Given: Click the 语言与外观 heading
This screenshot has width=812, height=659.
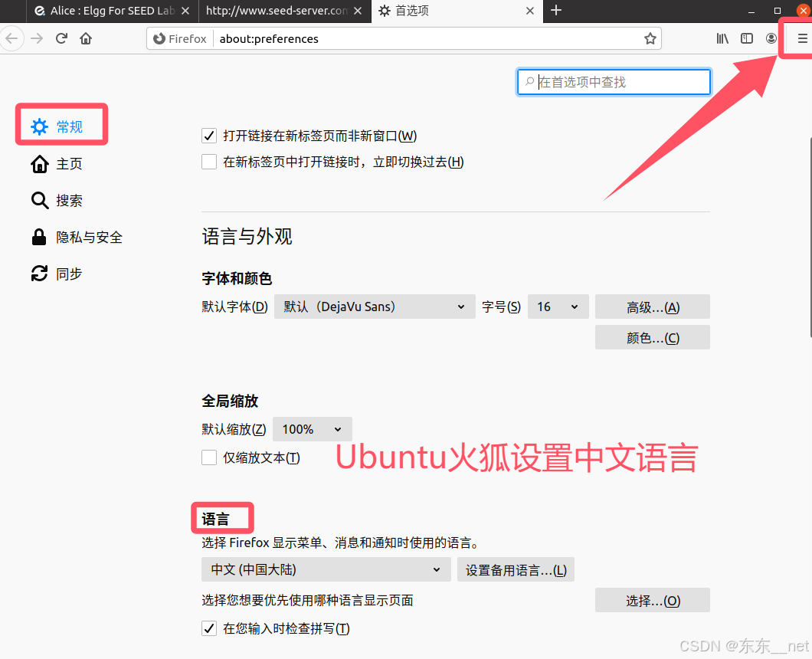Looking at the screenshot, I should coord(247,236).
